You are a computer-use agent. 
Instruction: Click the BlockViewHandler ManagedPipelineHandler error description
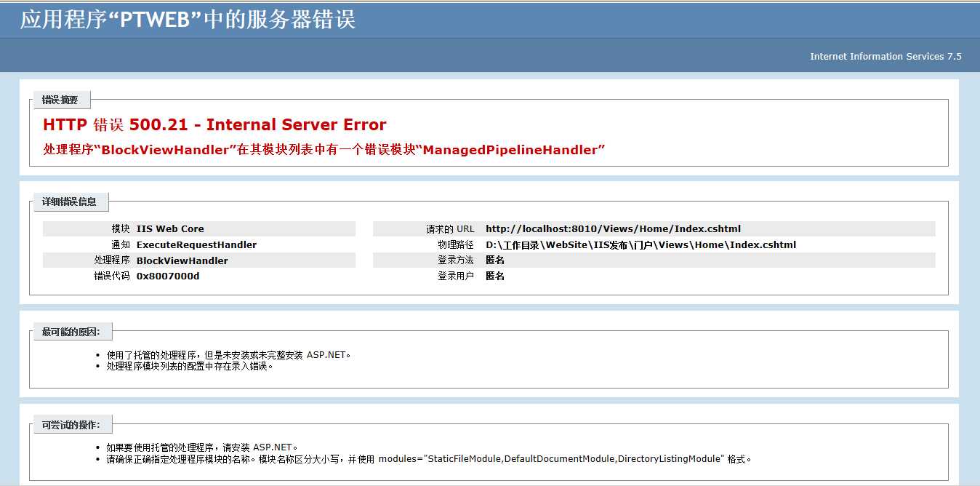[x=324, y=150]
